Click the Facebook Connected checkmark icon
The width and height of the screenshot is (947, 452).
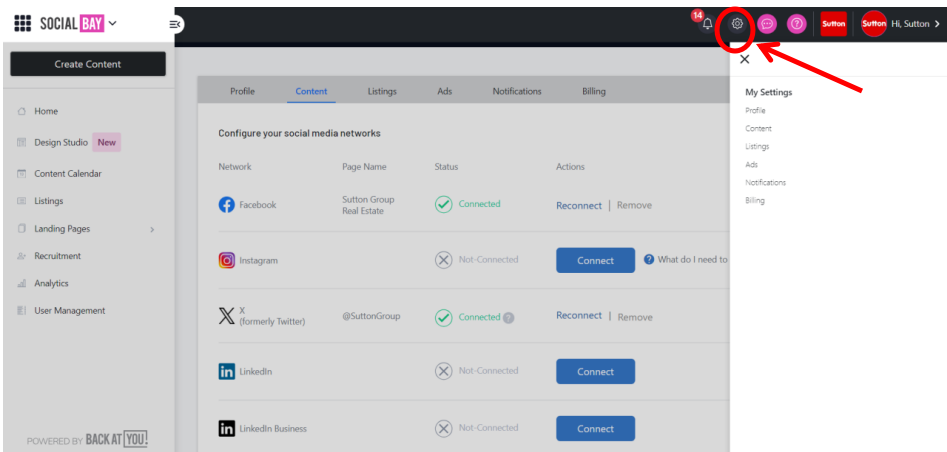[x=443, y=204]
